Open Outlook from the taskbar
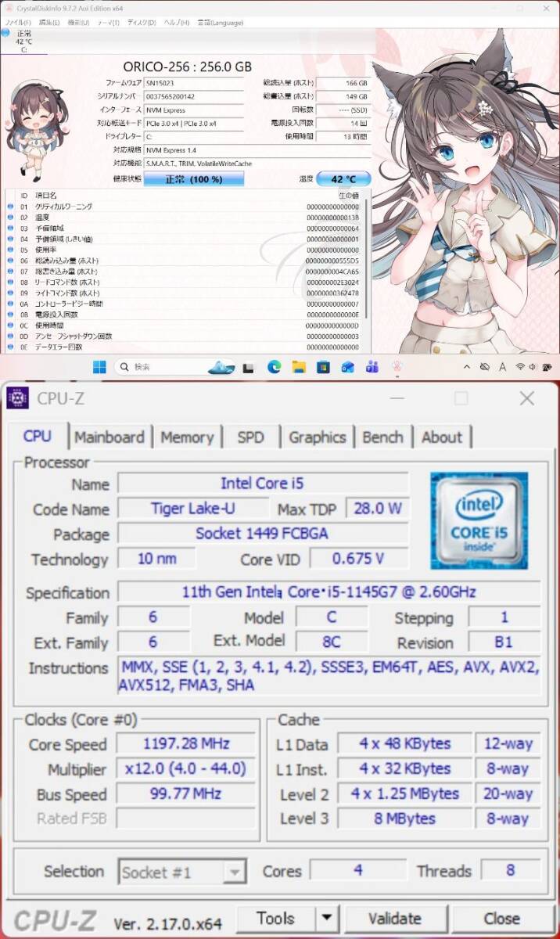The image size is (560, 939). [x=348, y=366]
